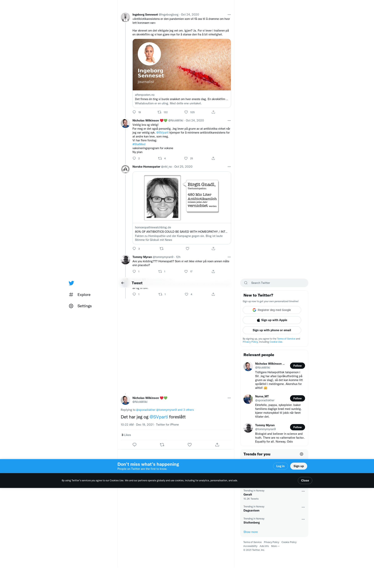Sign up from the blue banner
Screen dimensions: 374x588
coord(298,466)
